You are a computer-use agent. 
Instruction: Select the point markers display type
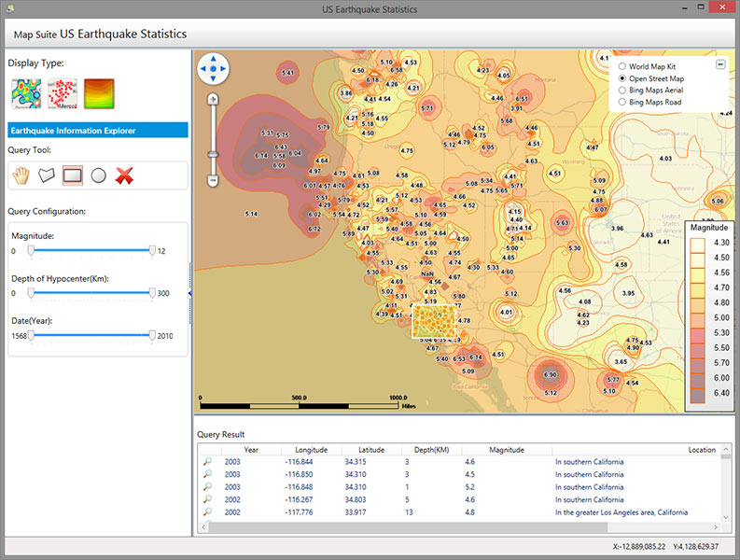pos(62,94)
